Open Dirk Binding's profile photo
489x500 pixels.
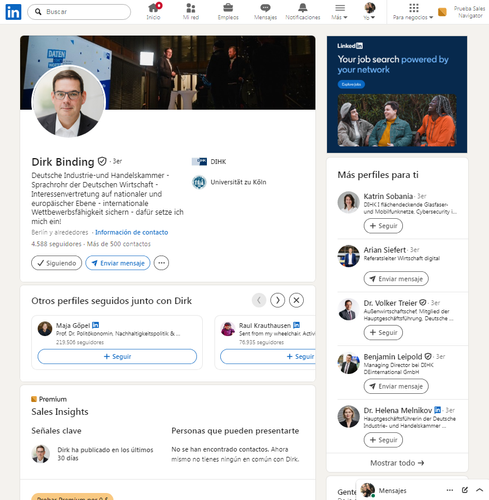click(68, 101)
